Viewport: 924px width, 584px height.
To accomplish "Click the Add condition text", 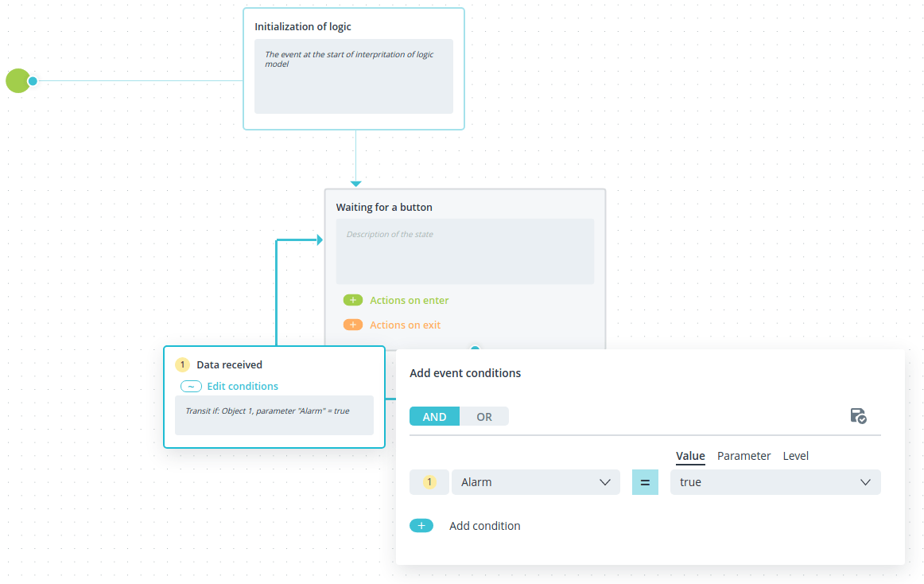I will 484,526.
